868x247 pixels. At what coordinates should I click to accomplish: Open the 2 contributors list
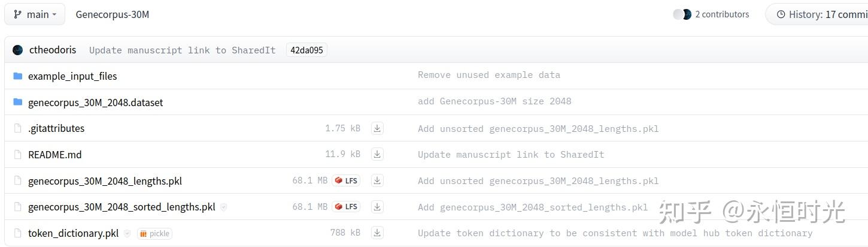[711, 14]
